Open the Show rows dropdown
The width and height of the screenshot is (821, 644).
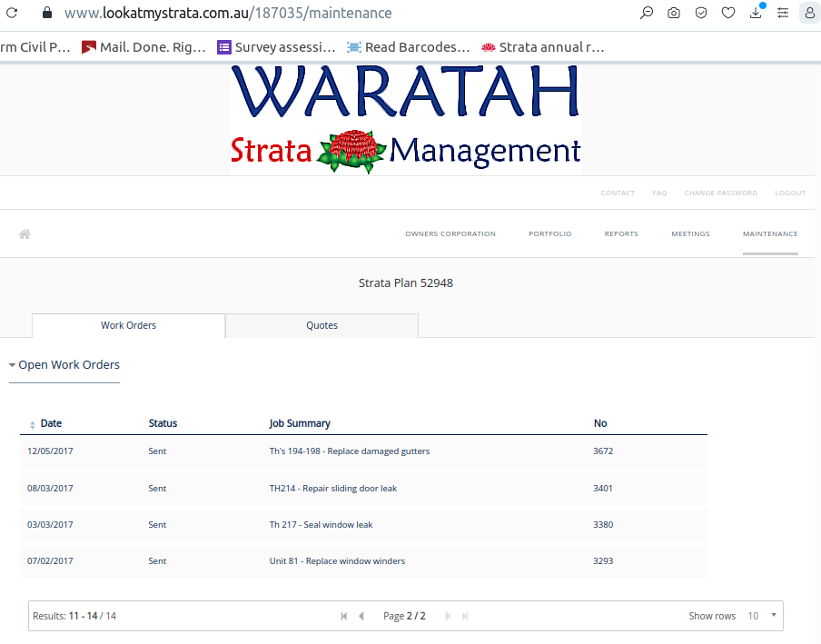[x=762, y=616]
